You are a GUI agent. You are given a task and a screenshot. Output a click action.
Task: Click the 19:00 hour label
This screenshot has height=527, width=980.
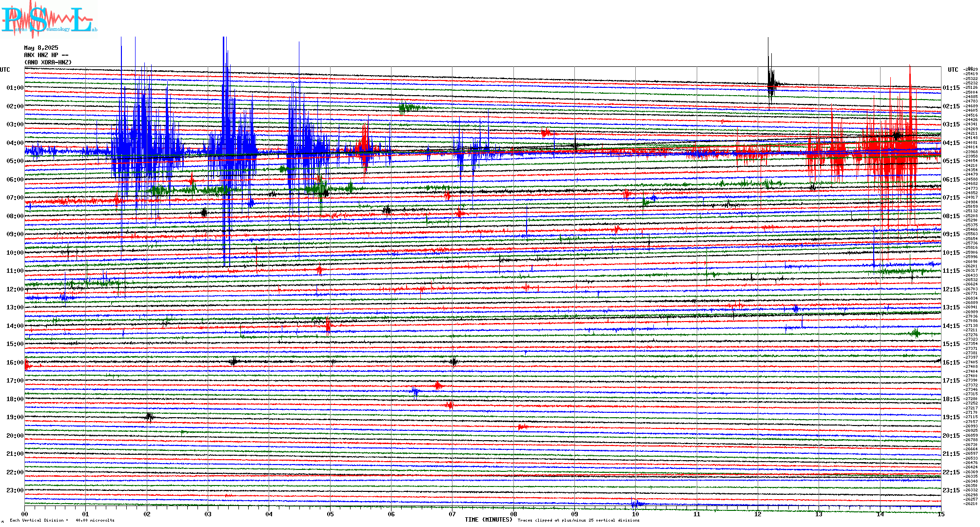pos(15,417)
